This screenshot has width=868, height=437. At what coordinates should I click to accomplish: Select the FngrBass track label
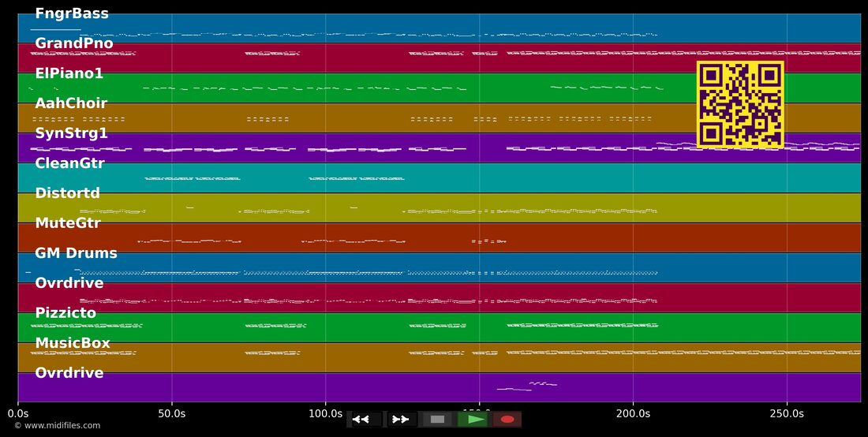72,13
